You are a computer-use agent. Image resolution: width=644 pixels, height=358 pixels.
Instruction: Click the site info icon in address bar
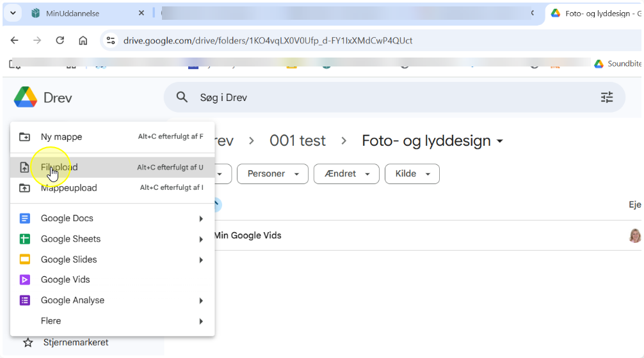tap(111, 40)
